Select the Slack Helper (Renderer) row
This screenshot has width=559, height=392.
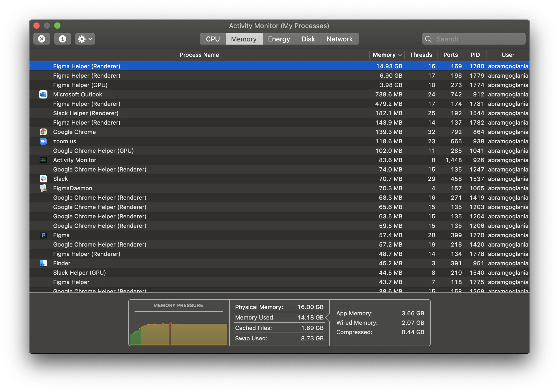pyautogui.click(x=279, y=113)
